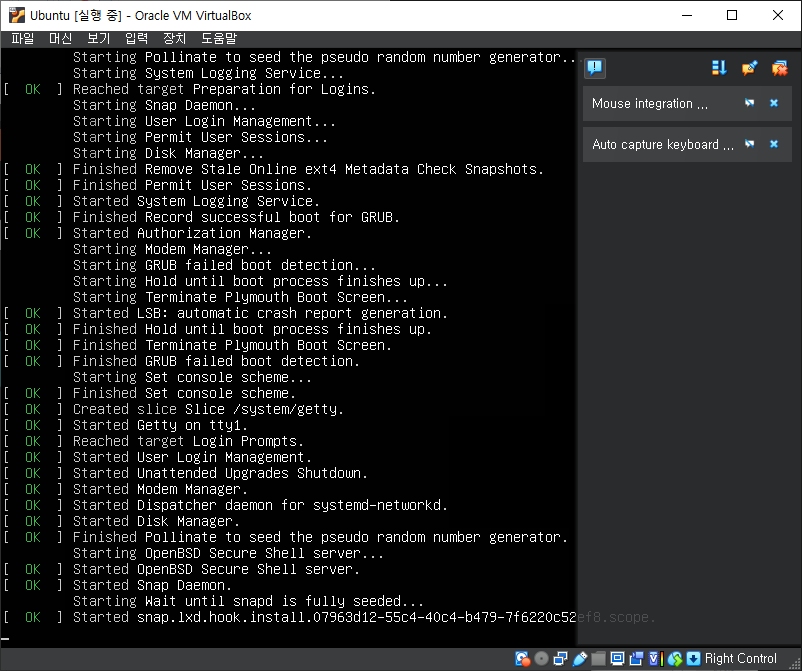Dismiss the Auto capture keyboard notification
802x671 pixels.
coord(774,144)
